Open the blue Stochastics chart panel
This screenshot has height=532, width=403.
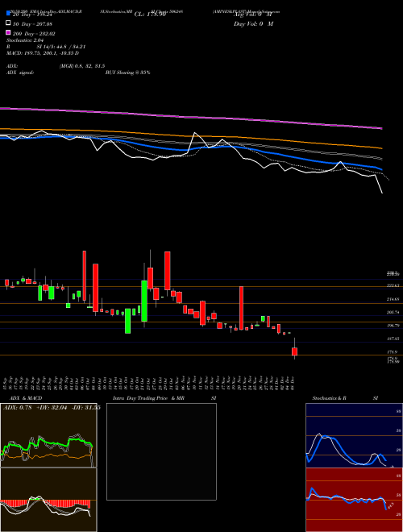pos(354,435)
